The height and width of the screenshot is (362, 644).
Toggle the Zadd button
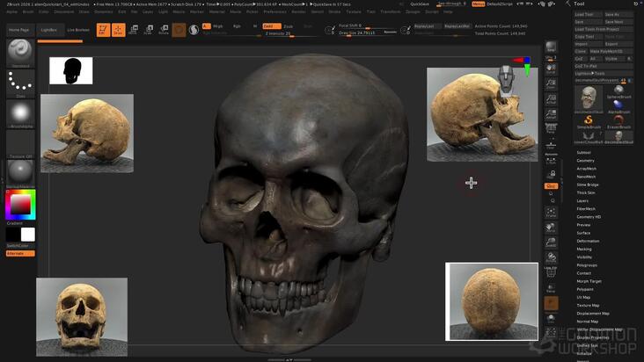click(x=272, y=25)
